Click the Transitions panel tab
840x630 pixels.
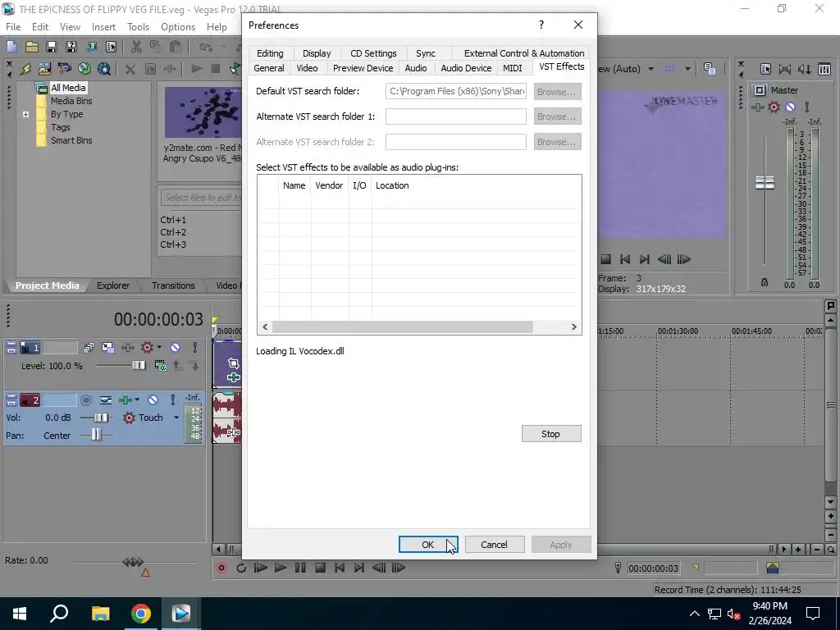[173, 285]
